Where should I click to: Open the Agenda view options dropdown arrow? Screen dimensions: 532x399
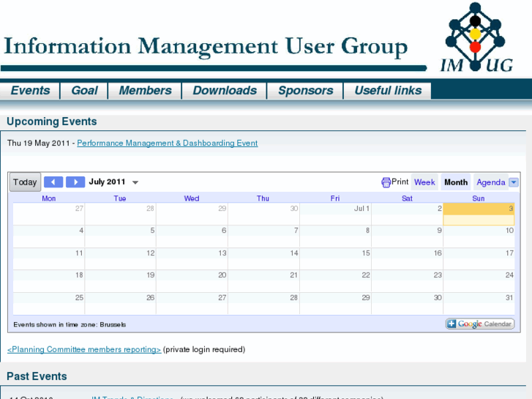click(x=514, y=182)
